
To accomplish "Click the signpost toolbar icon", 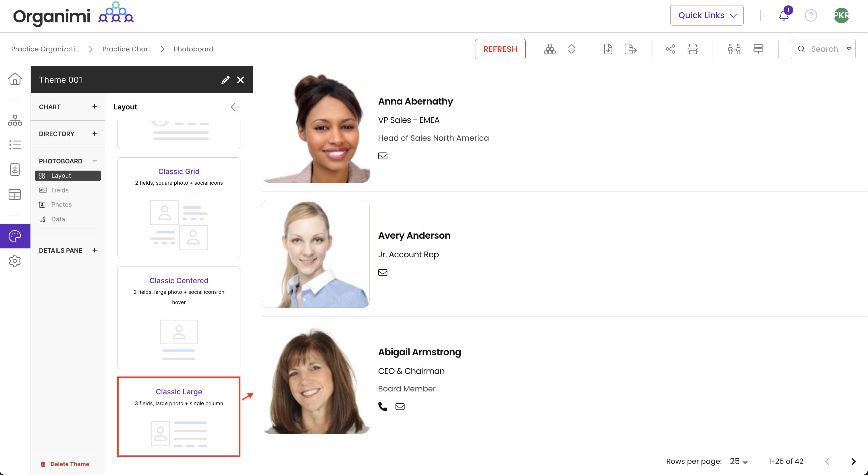I will pyautogui.click(x=758, y=49).
